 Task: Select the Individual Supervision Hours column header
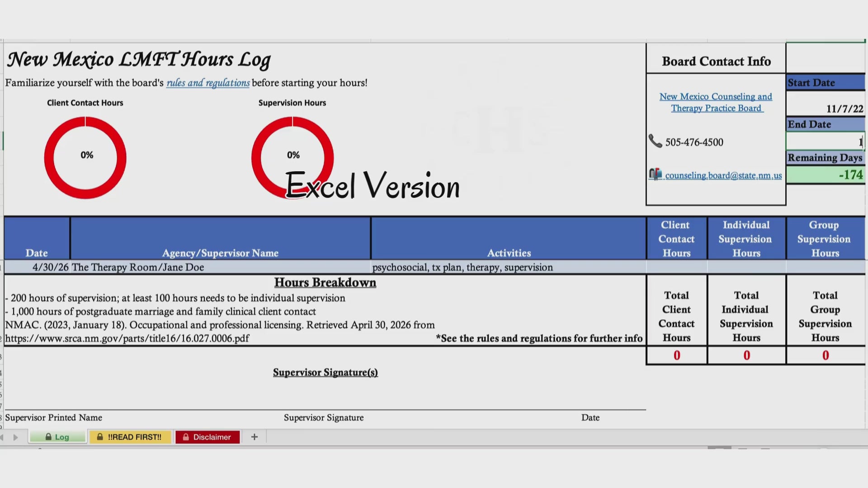point(746,239)
